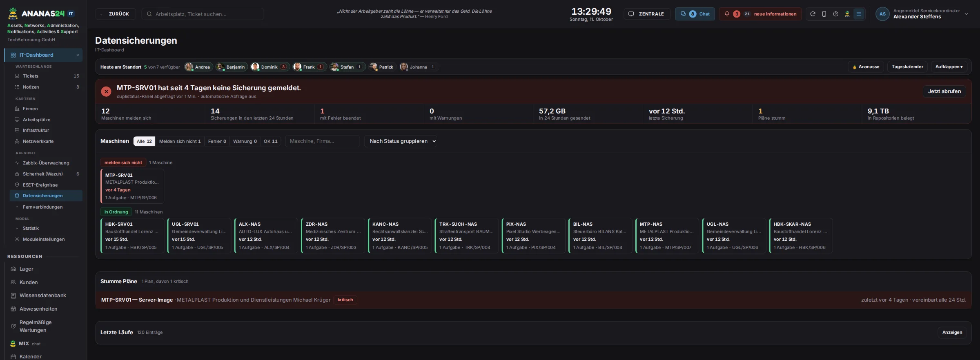980x360 pixels.
Task: Click the Anzeigen button for Letzte Läufe
Action: pos(952,332)
